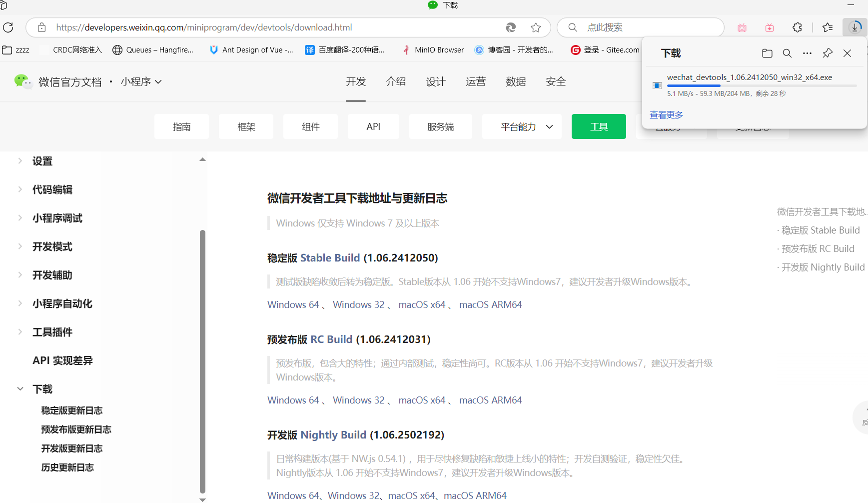Image resolution: width=868 pixels, height=503 pixels.
Task: Download Nightly Build for Windows 64
Action: (293, 495)
